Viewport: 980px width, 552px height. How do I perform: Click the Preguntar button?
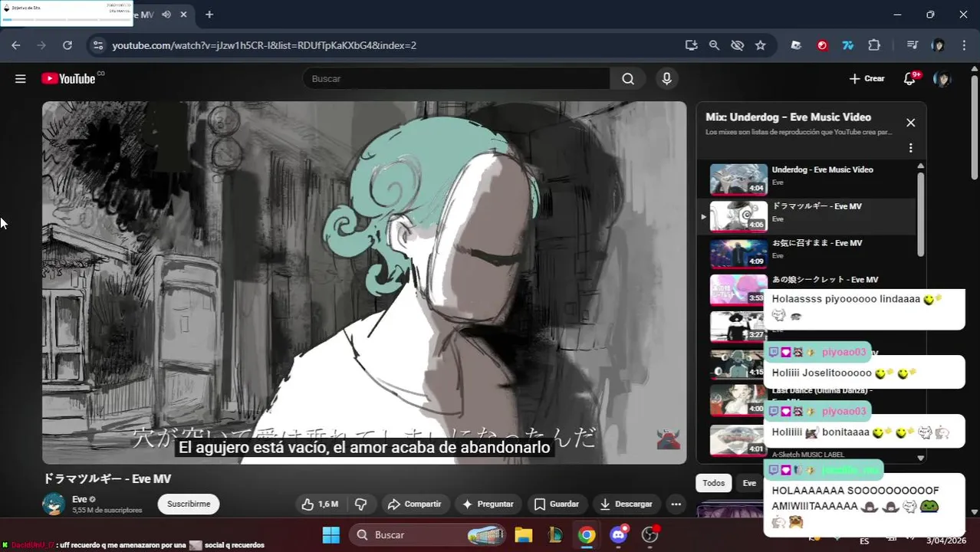pos(488,504)
